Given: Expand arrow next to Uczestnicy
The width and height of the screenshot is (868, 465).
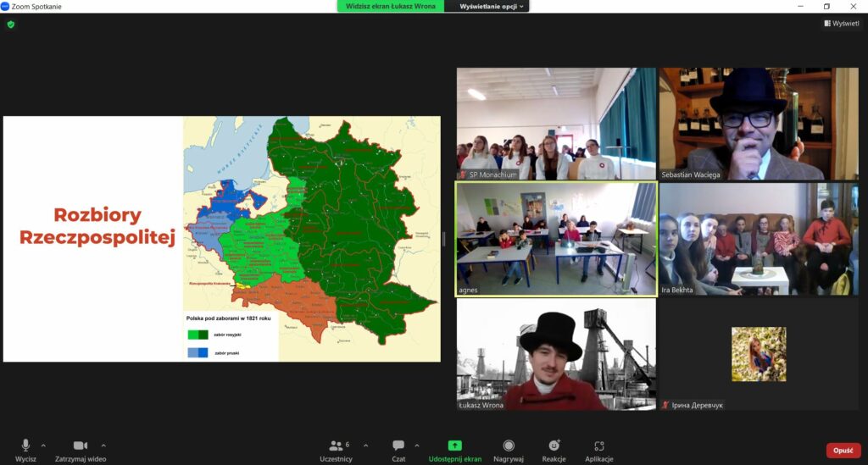Looking at the screenshot, I should (x=365, y=445).
